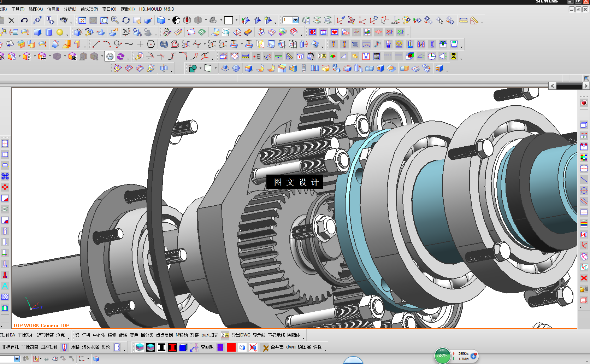
Task: Click the red arrows move icon in left sidebar
Action: [5, 187]
